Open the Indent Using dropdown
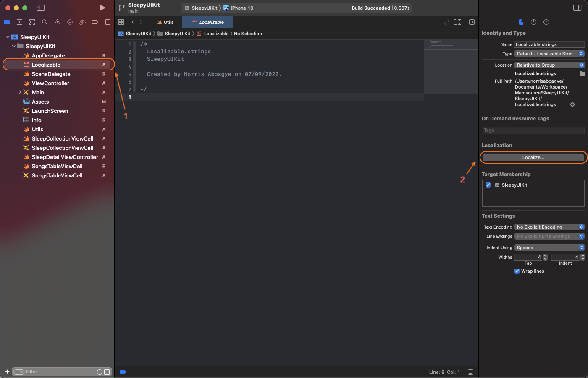The image size is (588, 378). 549,248
